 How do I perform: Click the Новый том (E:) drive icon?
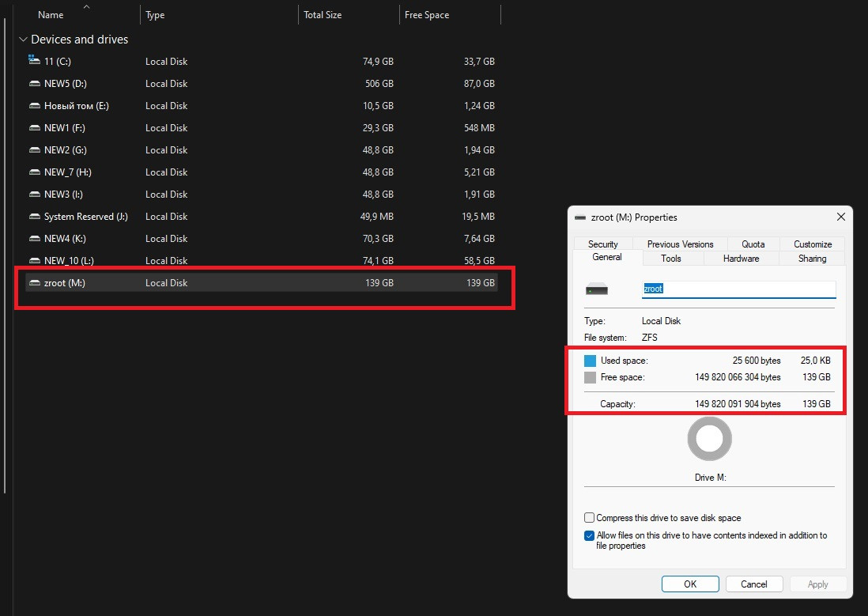coord(34,106)
